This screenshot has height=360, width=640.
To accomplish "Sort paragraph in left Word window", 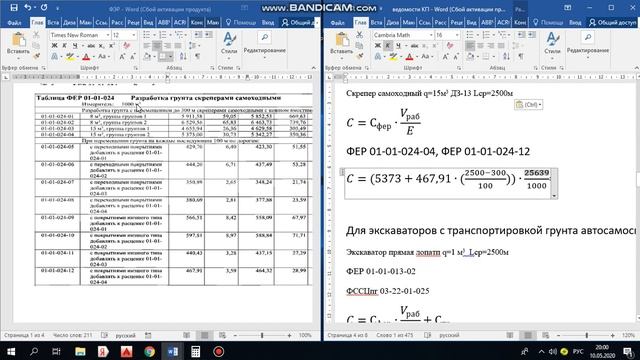I will click(183, 57).
